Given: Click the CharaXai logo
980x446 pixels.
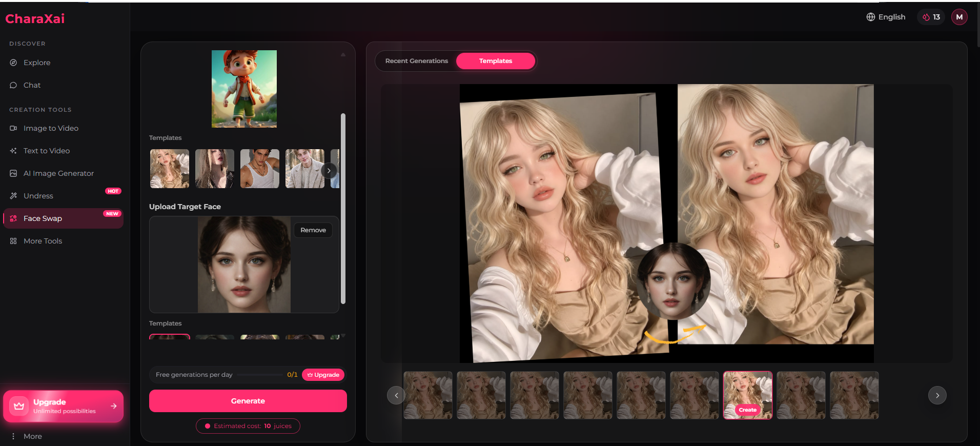Looking at the screenshot, I should pos(35,19).
